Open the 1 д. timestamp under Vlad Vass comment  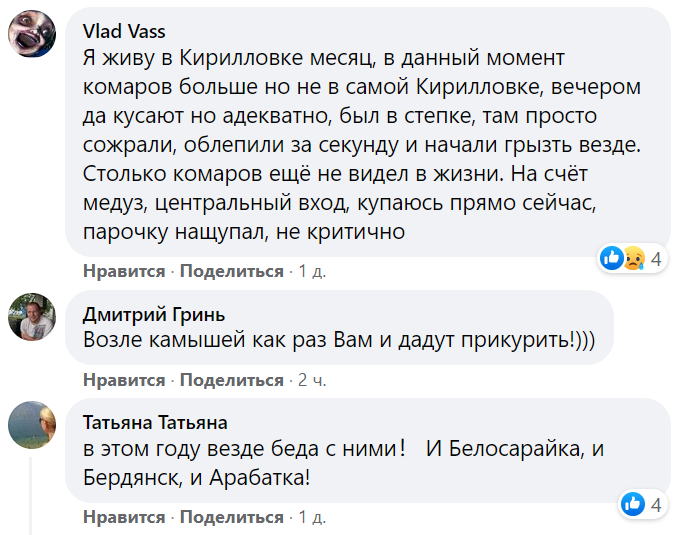coord(313,271)
